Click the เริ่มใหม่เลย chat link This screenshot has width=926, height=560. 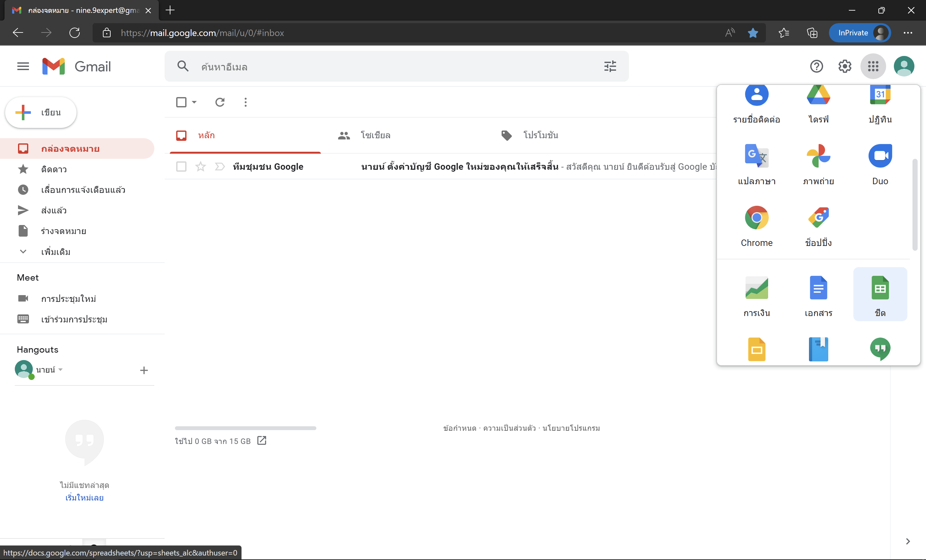(x=84, y=498)
